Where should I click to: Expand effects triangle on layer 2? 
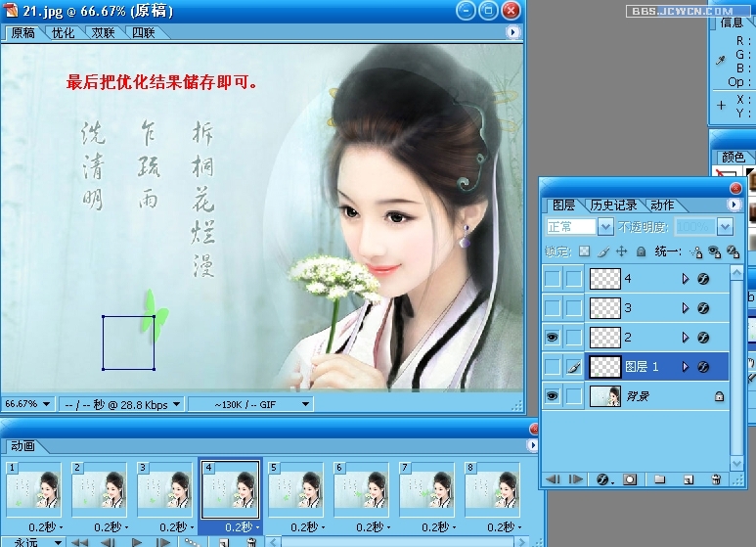pyautogui.click(x=686, y=338)
